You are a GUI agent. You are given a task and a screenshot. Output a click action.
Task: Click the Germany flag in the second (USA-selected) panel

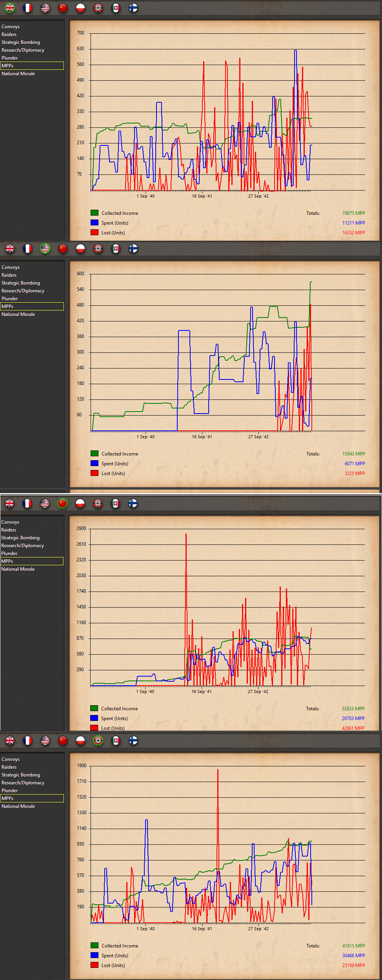pos(98,249)
